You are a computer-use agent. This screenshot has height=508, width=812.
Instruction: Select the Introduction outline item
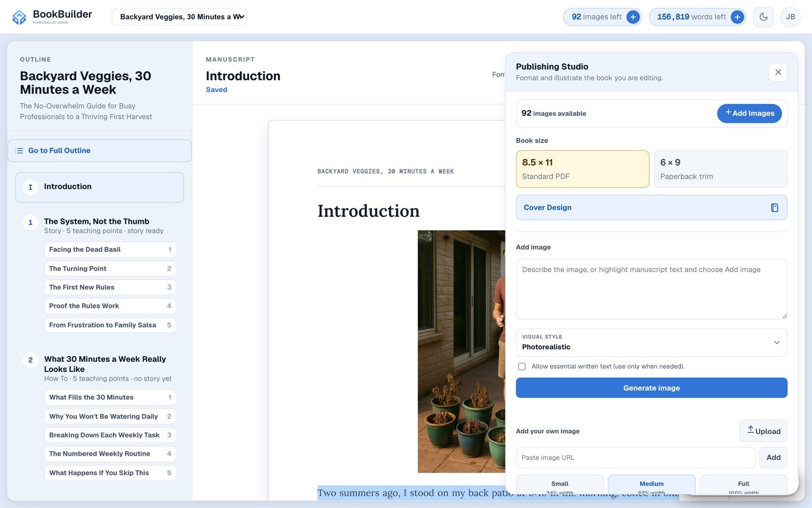click(99, 187)
